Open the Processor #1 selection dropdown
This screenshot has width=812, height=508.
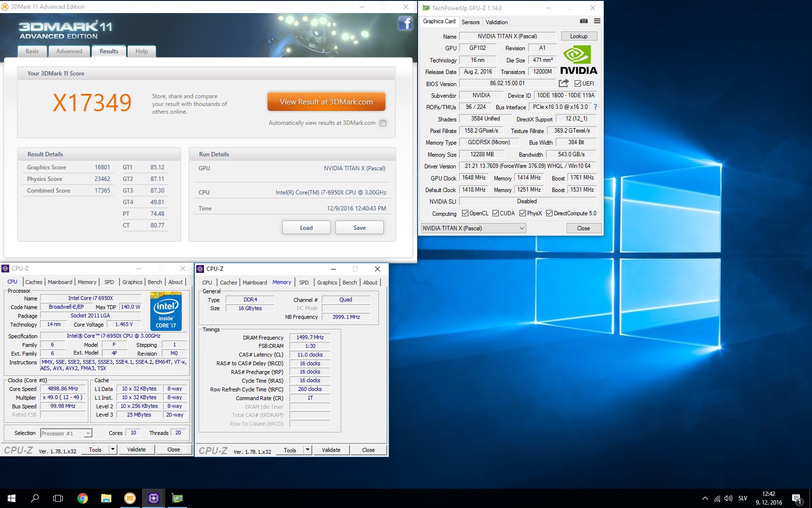[x=66, y=433]
